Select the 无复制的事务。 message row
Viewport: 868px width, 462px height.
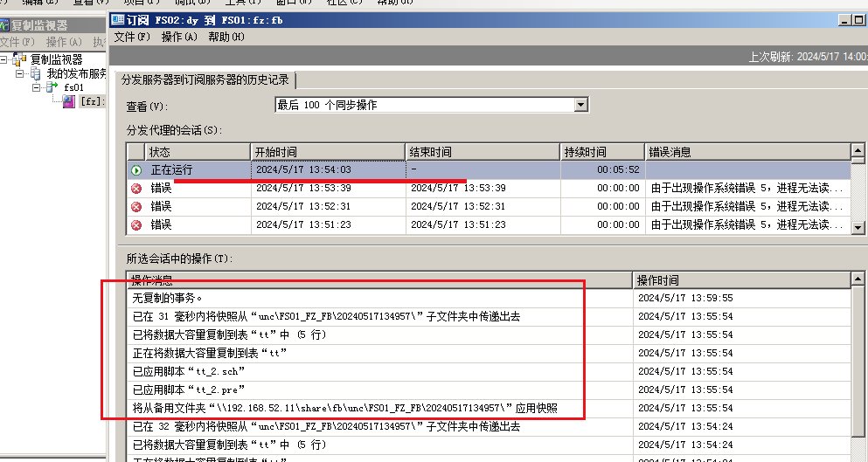coord(489,298)
